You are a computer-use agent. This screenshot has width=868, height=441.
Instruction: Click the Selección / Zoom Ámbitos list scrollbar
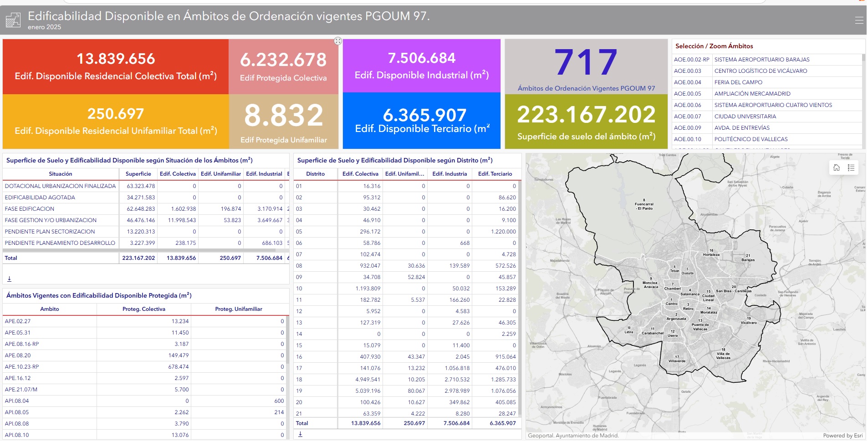tap(863, 100)
